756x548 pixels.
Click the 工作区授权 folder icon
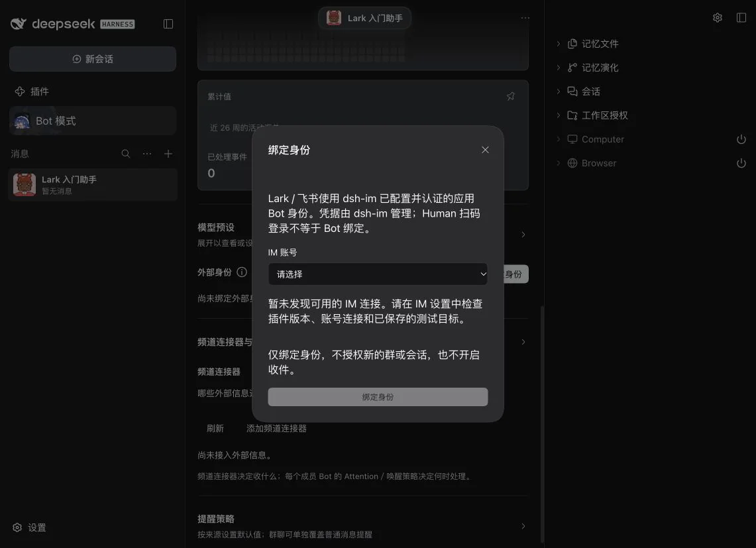(572, 115)
